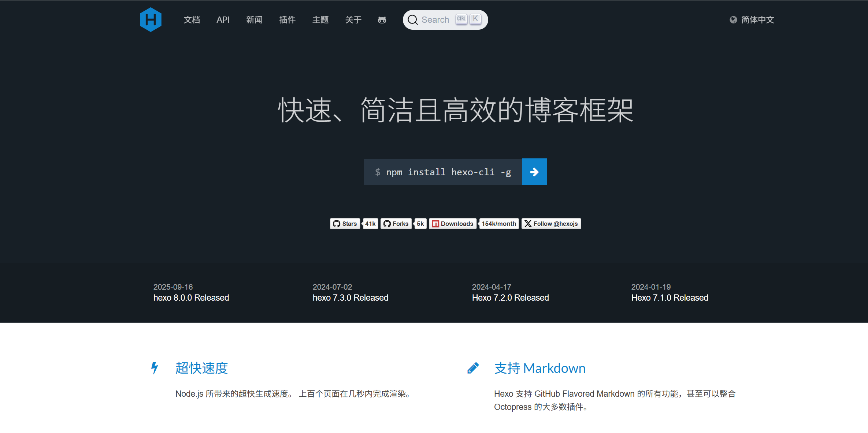Open the 插件 plugins menu

pos(287,20)
